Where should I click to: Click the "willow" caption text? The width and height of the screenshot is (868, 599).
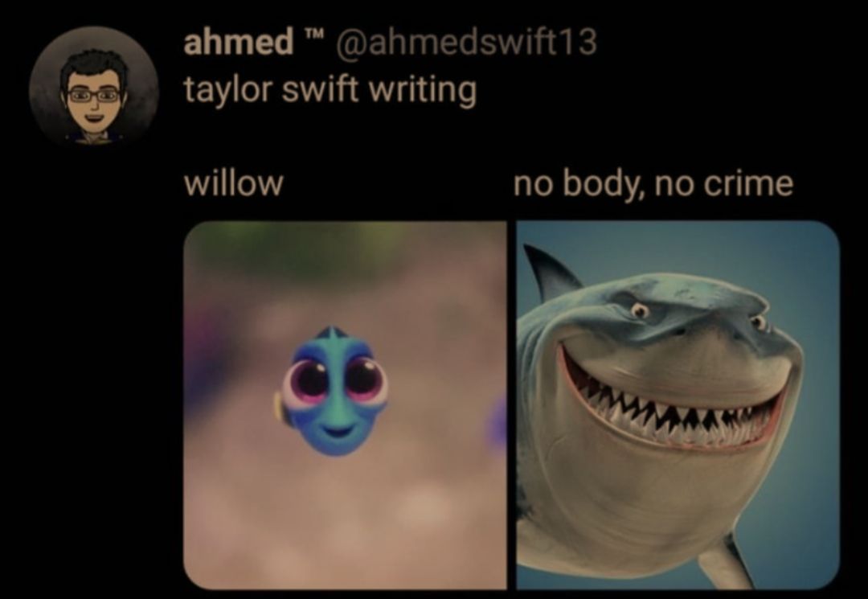click(233, 184)
